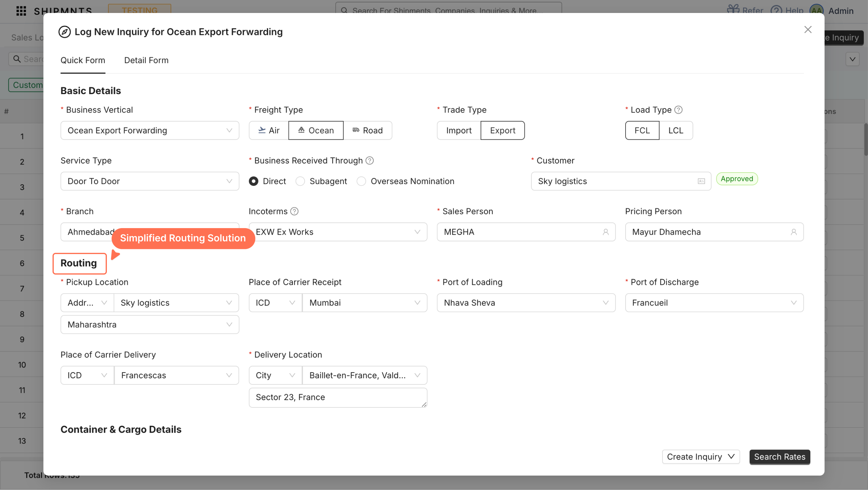Click the Refer gift icon in header

tap(733, 9)
